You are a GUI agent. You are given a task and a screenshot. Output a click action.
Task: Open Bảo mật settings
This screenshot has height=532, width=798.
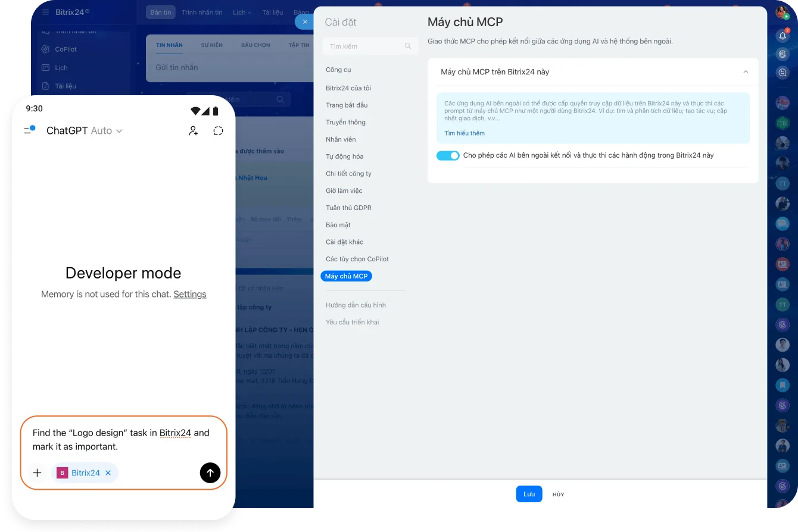[x=338, y=225]
